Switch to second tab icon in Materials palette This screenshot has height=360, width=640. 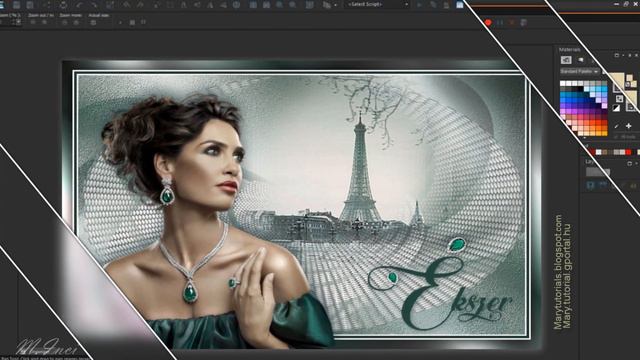tap(581, 60)
